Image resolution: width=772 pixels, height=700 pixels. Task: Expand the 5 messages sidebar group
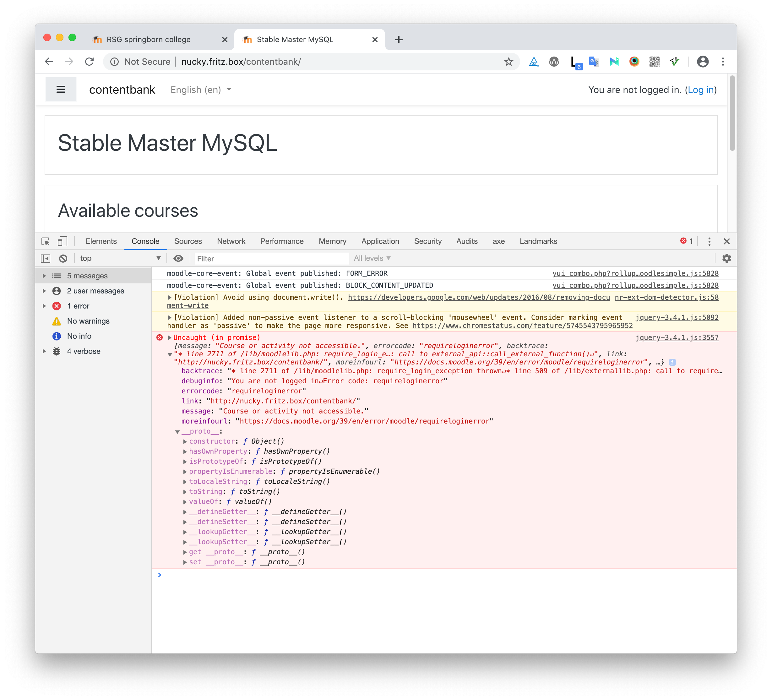(x=44, y=276)
